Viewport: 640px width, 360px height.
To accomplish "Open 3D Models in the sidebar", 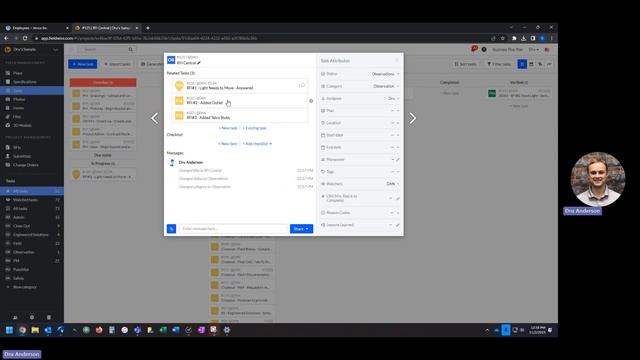I will click(x=22, y=125).
